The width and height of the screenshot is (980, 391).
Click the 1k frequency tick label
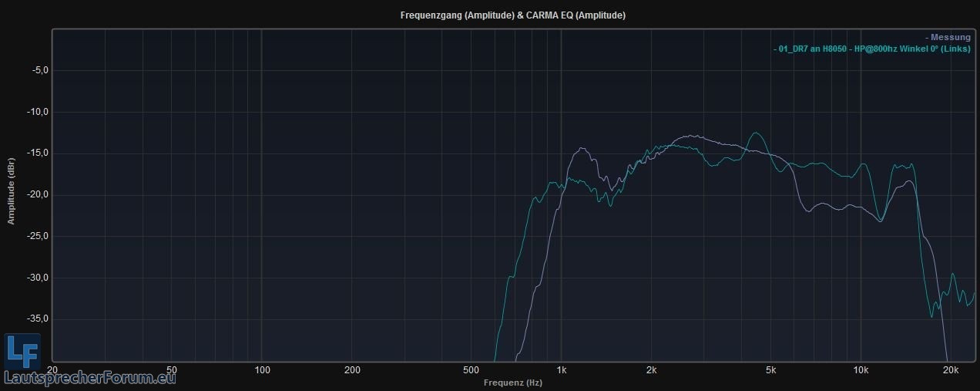[561, 370]
